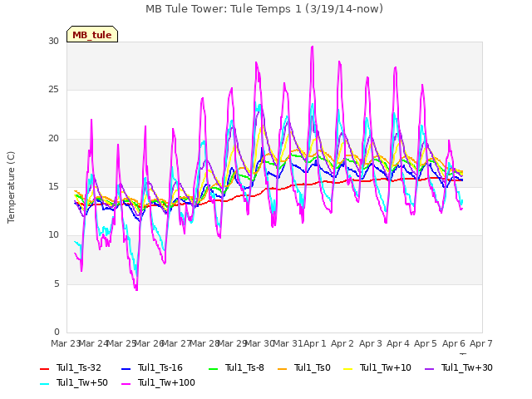The height and width of the screenshot is (399, 532).
Task: Click the Temperature (C) axis label
Action: coord(11,187)
